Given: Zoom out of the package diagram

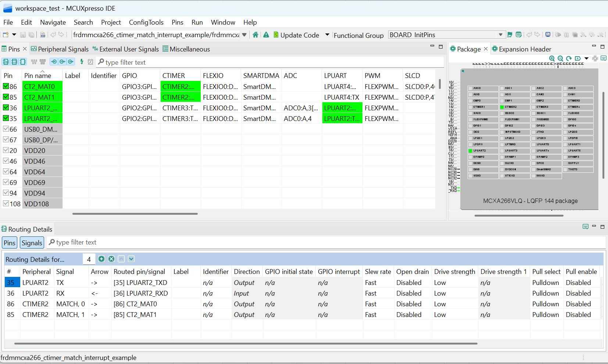Looking at the screenshot, I should (560, 58).
